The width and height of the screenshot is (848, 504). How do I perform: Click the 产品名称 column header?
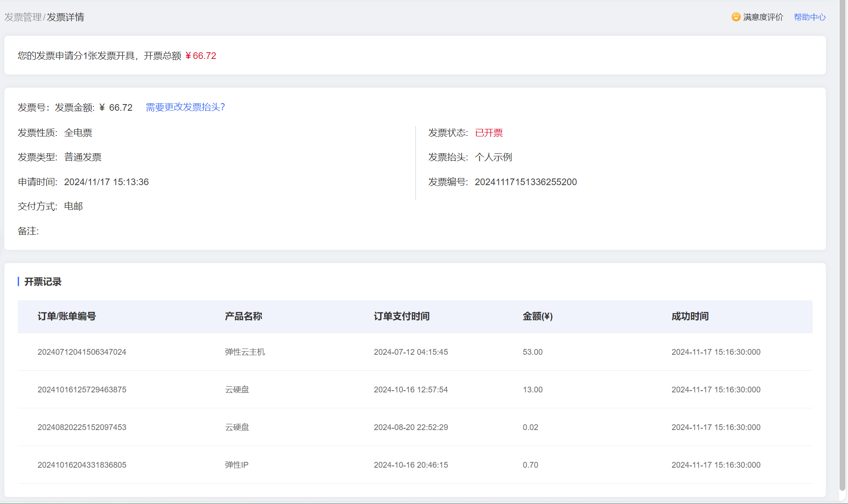tap(243, 316)
